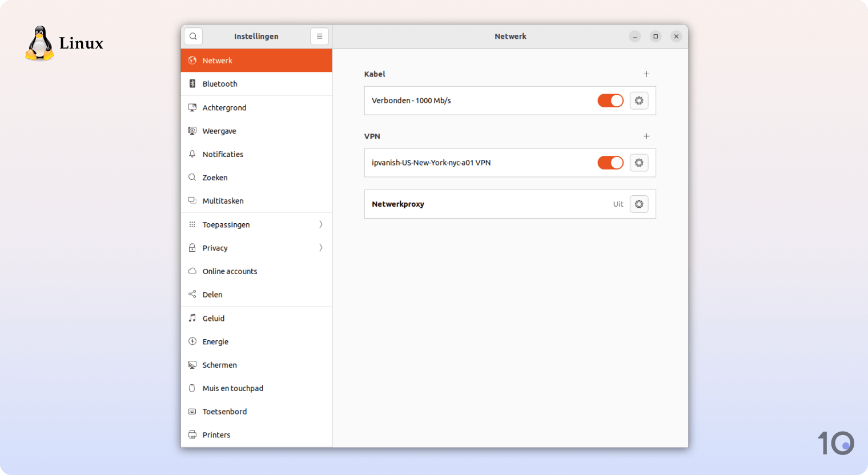Click the Multitasken windows icon
The image size is (868, 475).
pos(192,201)
